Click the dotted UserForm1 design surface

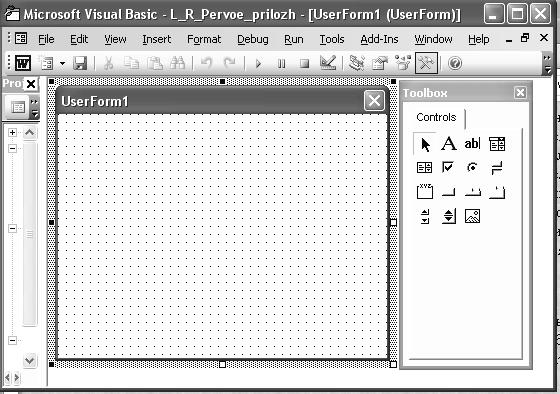pos(222,236)
